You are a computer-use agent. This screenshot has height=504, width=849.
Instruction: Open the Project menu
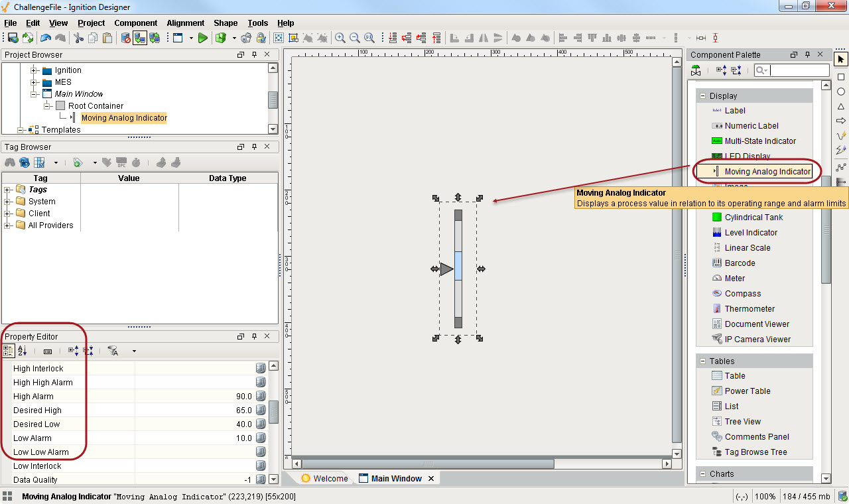[x=92, y=23]
